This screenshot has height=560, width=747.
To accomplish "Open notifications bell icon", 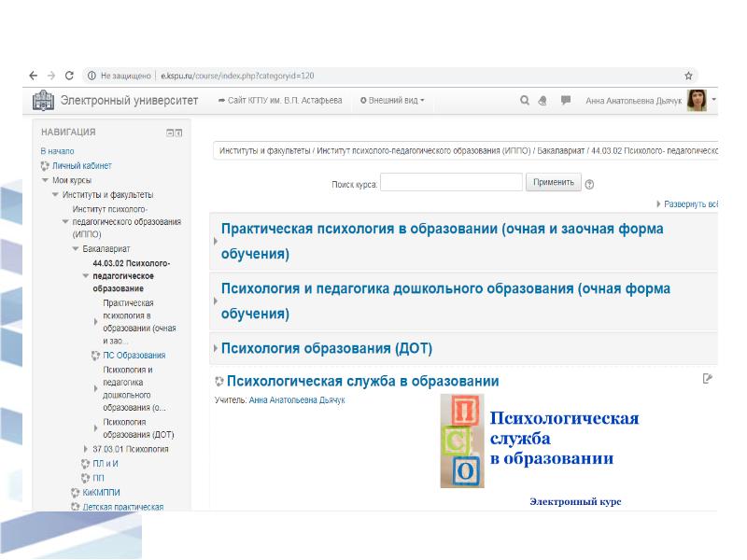I will tap(543, 101).
